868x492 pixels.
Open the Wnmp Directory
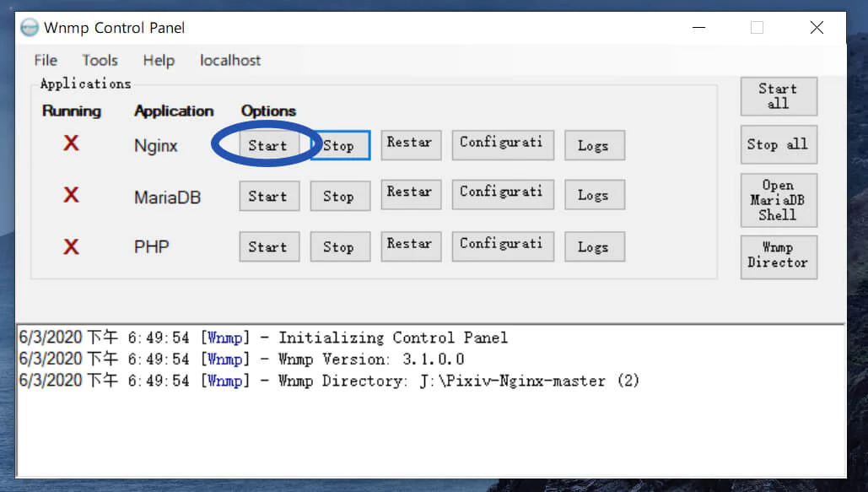coord(778,256)
